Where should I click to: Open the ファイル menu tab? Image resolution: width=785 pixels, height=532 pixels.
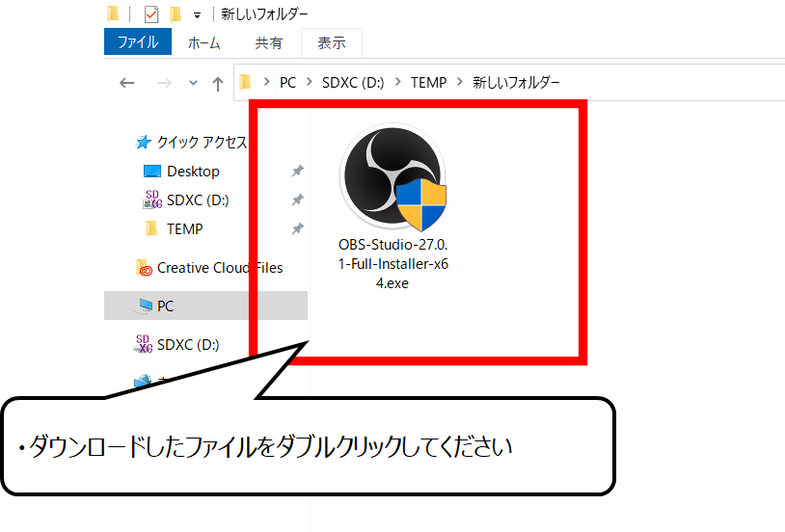pyautogui.click(x=138, y=41)
